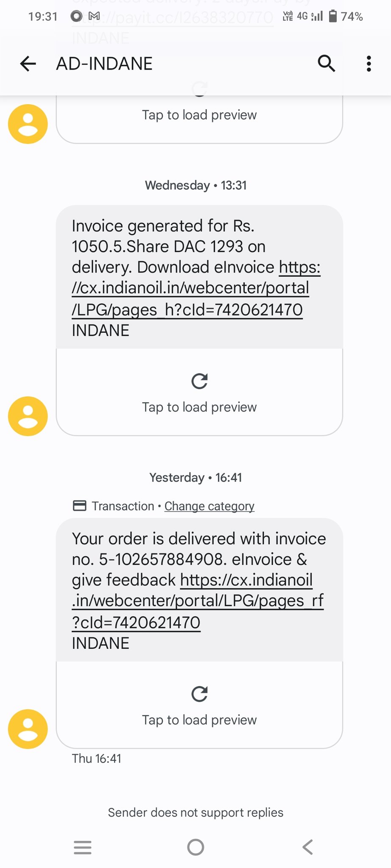Open recent apps from the navigation bar
The width and height of the screenshot is (391, 868).
(x=83, y=847)
